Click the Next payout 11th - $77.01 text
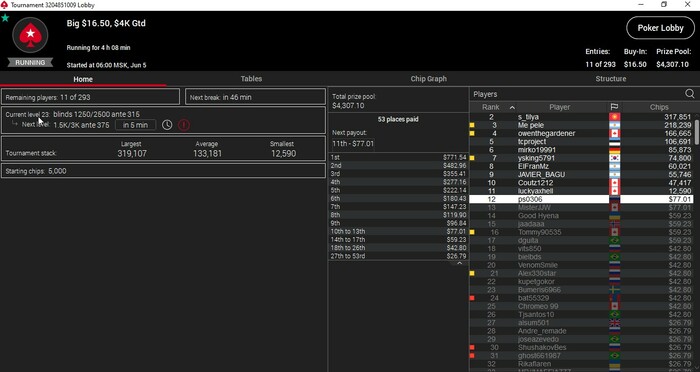This screenshot has height=372, width=700. click(353, 144)
